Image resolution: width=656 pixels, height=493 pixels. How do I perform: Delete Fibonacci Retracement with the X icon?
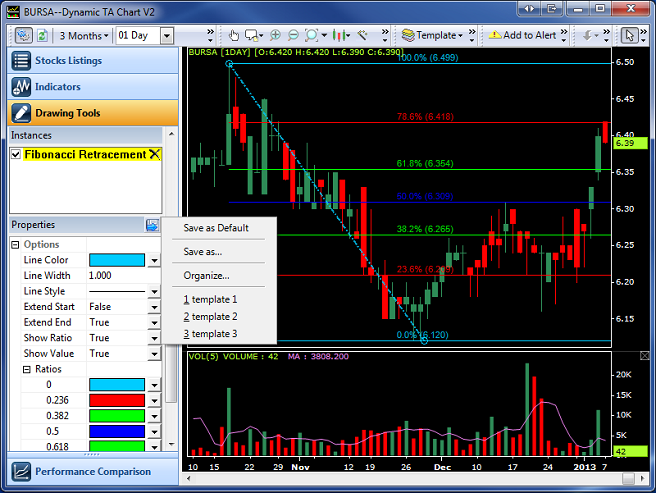[x=154, y=154]
